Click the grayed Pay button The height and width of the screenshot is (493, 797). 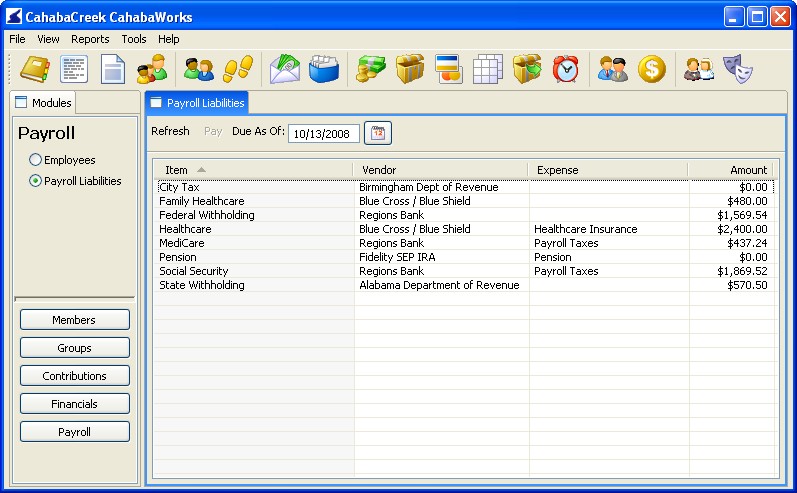213,131
